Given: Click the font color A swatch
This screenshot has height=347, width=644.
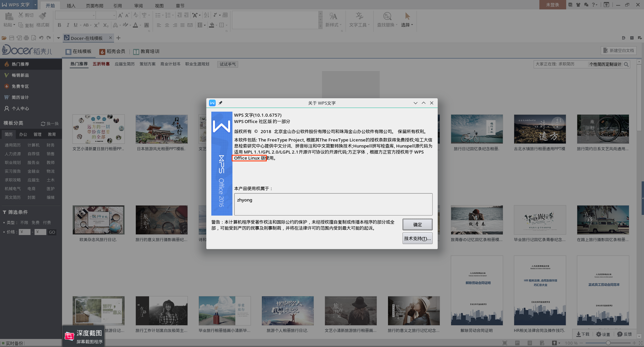Looking at the screenshot, I should click(135, 25).
